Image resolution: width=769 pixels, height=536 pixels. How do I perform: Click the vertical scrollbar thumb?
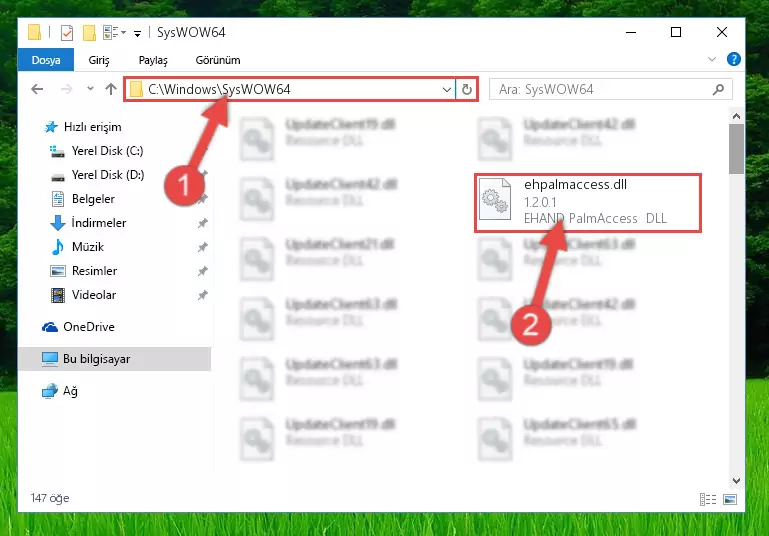tap(736, 149)
